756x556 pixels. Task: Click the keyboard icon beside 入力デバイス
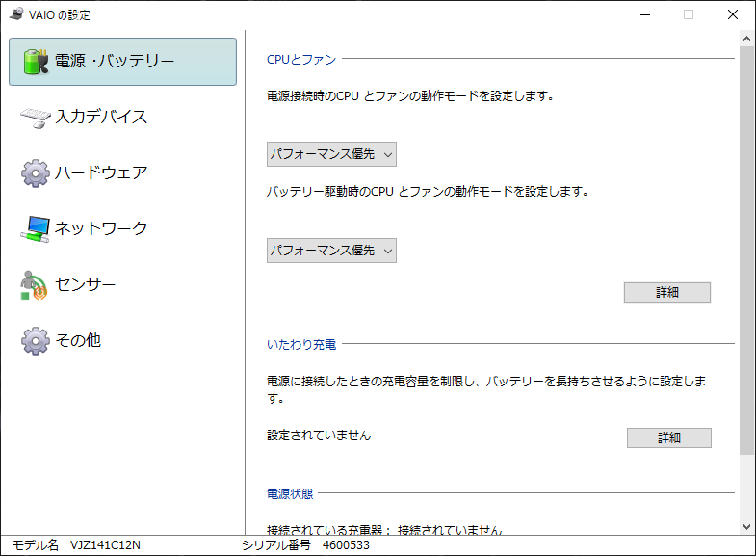click(36, 118)
